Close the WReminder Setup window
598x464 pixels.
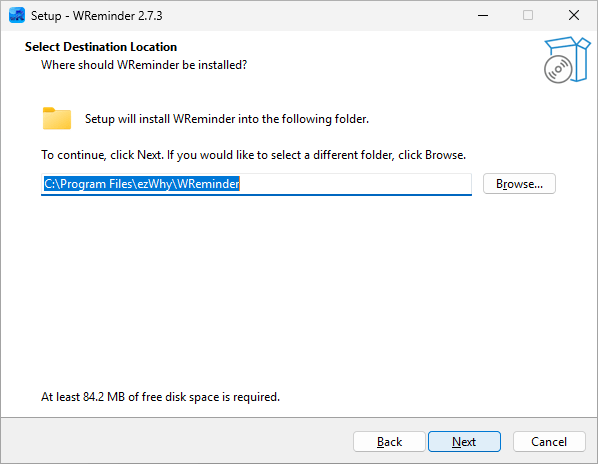point(574,16)
